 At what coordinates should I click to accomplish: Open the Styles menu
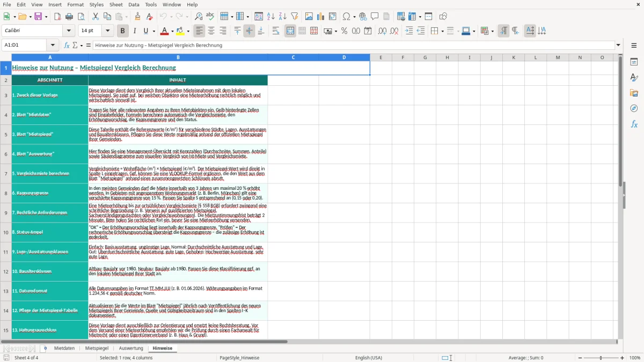[97, 4]
